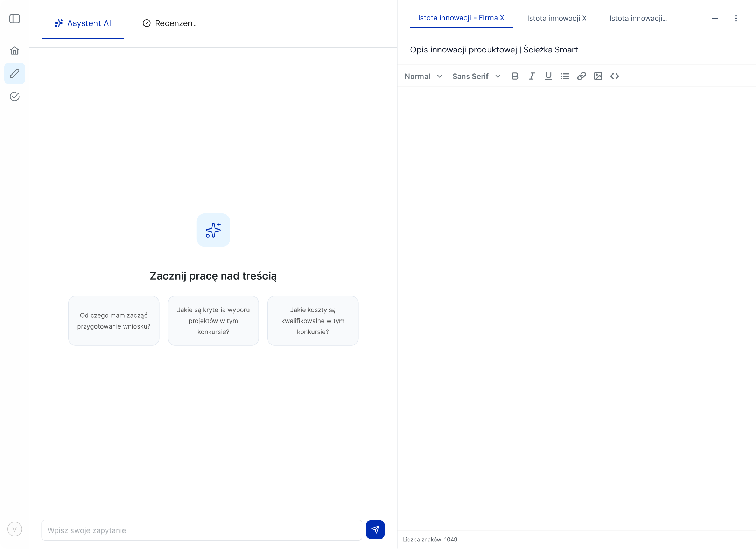
Task: Toggle italic formatting
Action: click(532, 76)
